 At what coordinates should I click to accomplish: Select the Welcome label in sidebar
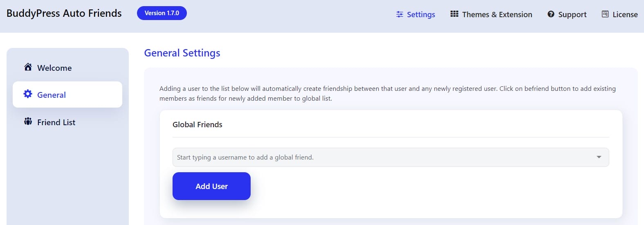(x=54, y=68)
